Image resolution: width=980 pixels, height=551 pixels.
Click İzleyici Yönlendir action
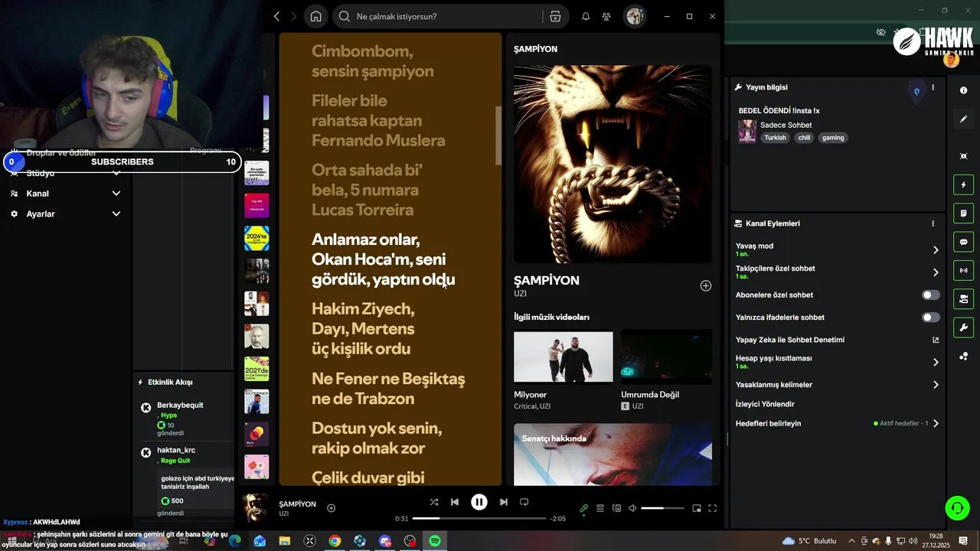(765, 404)
